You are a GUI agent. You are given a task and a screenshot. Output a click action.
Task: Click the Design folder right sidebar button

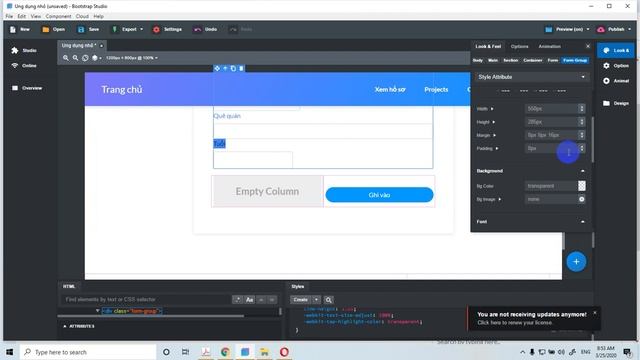click(x=616, y=103)
